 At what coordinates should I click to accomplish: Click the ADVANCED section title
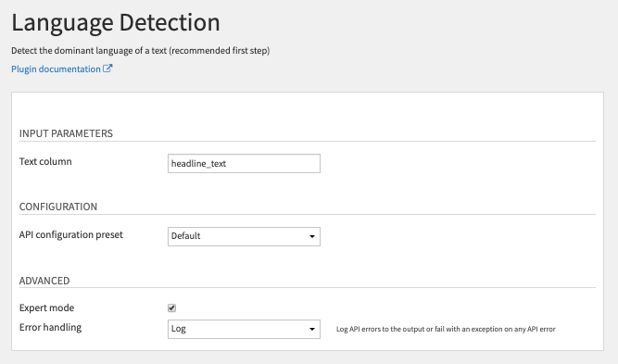click(x=44, y=281)
